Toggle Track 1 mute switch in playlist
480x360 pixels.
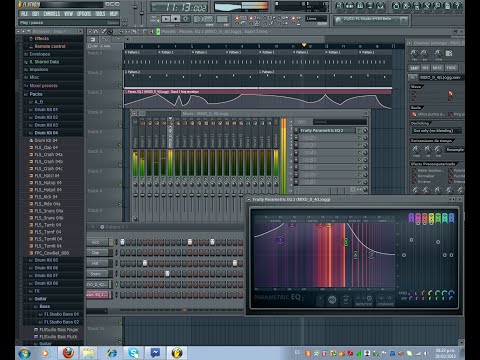(x=119, y=66)
